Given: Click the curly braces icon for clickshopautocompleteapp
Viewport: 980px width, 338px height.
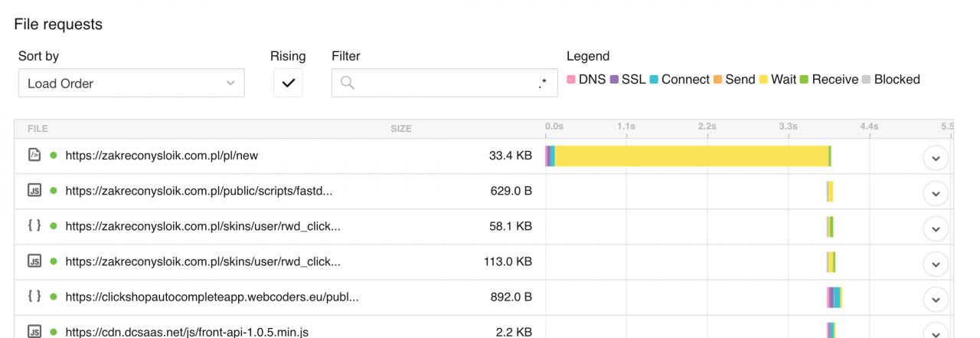Looking at the screenshot, I should pos(34,297).
